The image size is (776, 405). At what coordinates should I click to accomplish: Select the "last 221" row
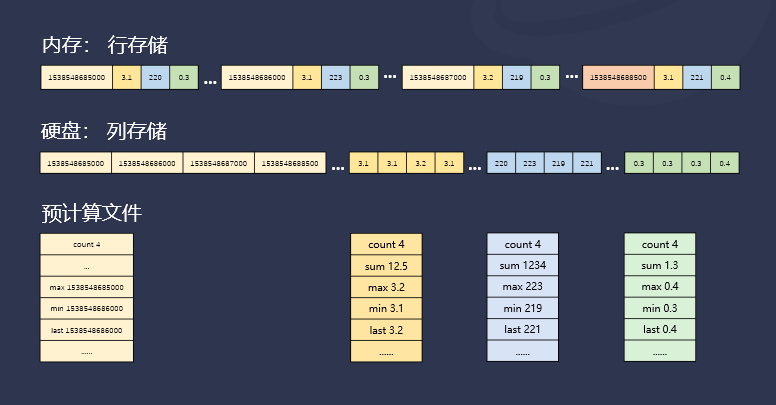(523, 329)
